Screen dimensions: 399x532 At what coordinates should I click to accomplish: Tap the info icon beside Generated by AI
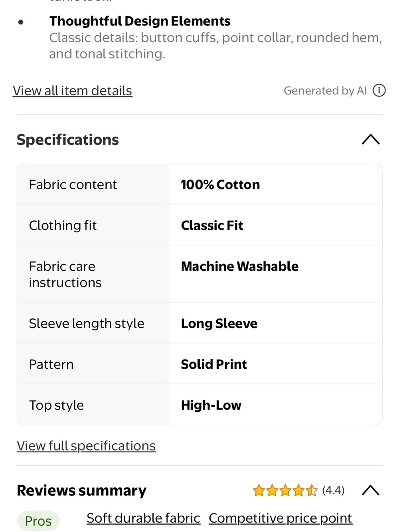point(379,91)
